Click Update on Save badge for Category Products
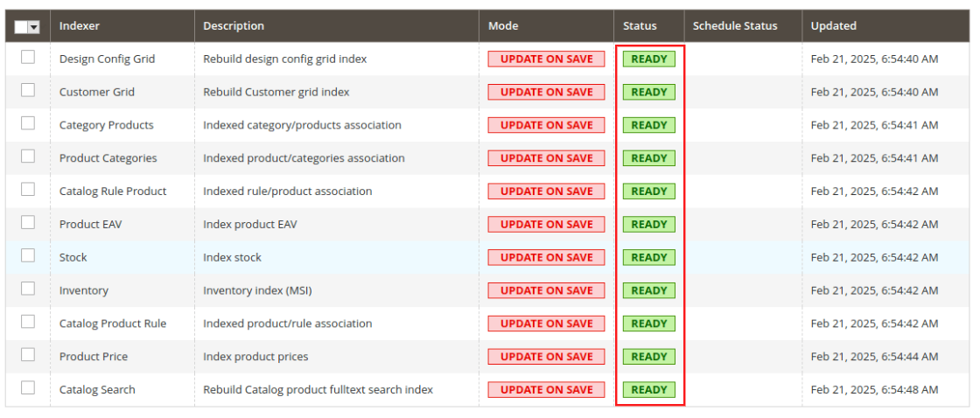Screen dimensions: 980x418 point(546,125)
